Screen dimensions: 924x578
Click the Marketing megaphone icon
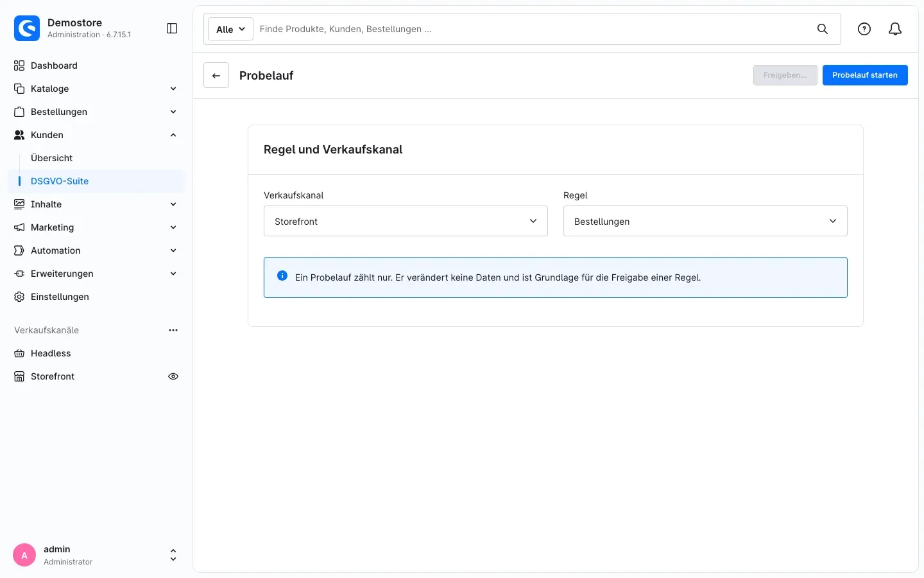coord(19,227)
